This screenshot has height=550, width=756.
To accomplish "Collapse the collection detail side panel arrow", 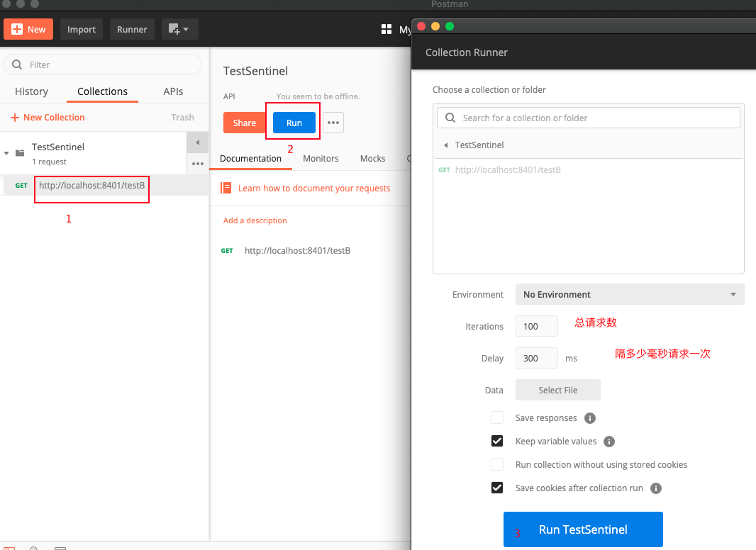I will 198,142.
